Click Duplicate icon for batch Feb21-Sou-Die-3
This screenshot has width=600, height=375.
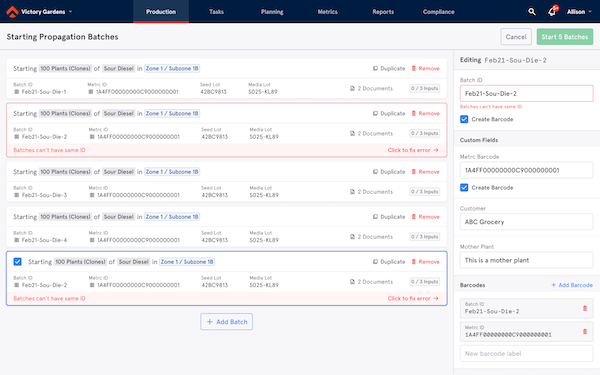(x=375, y=172)
